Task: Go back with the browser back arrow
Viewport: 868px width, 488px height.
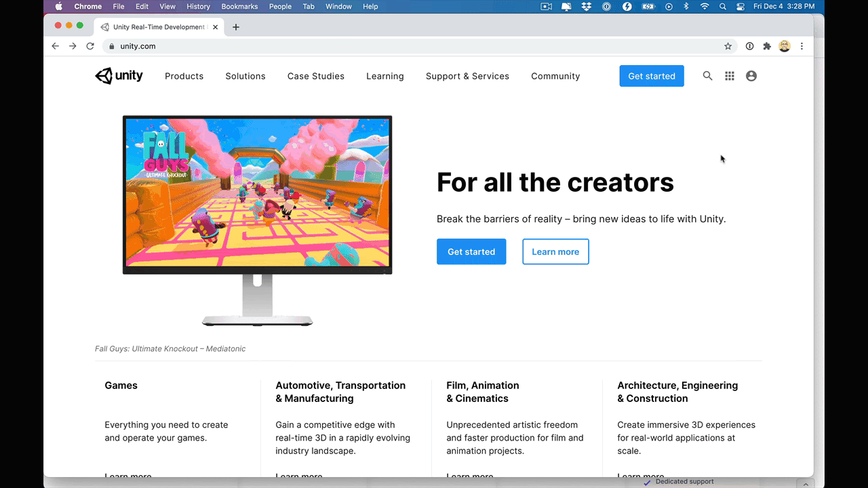Action: [x=56, y=46]
